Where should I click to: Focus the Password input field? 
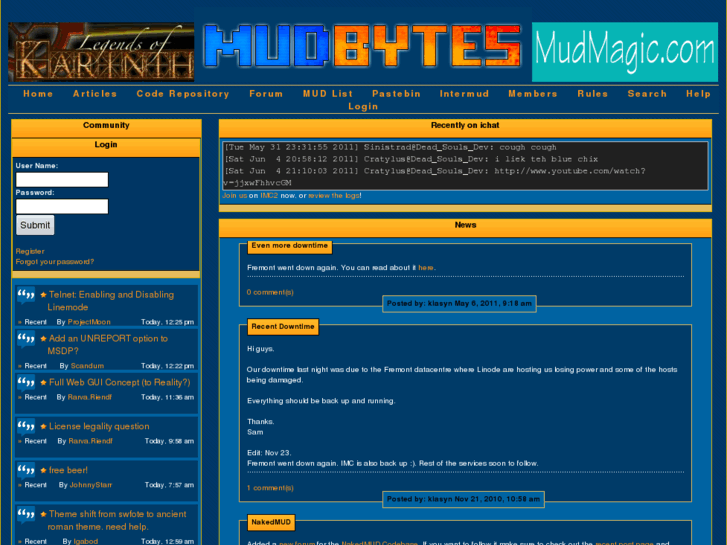pos(62,206)
